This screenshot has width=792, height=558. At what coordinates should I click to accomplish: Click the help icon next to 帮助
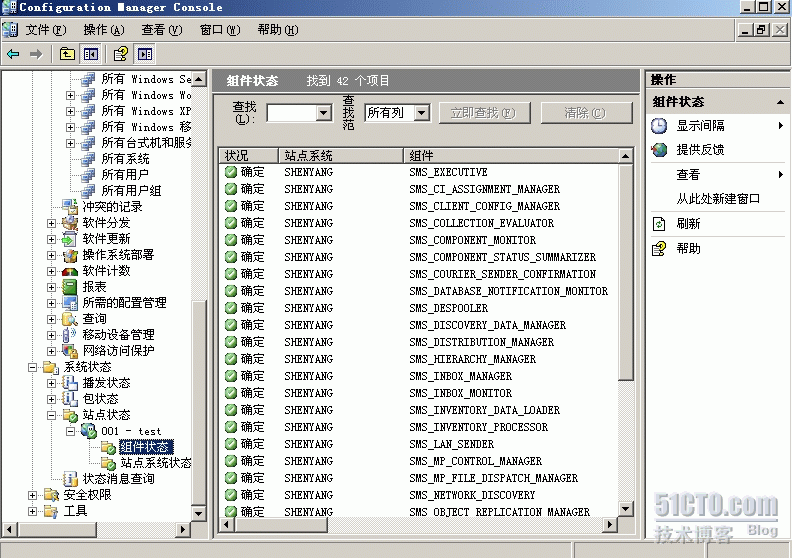tap(659, 248)
